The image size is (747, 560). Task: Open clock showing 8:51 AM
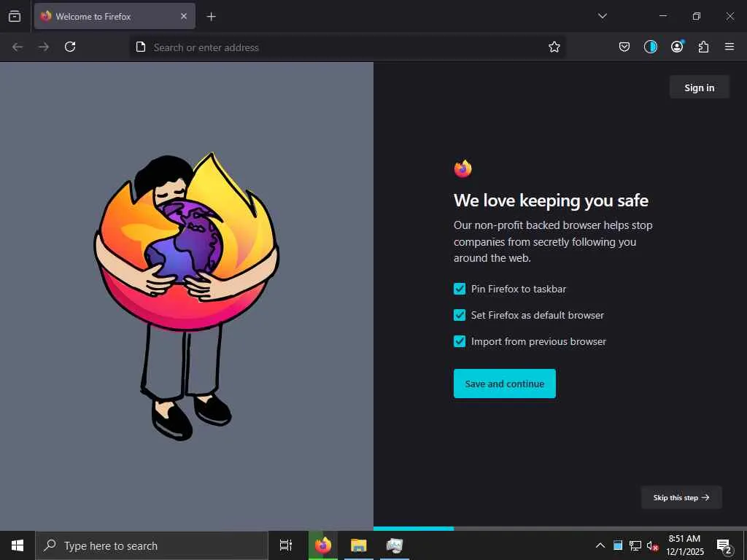click(x=684, y=545)
